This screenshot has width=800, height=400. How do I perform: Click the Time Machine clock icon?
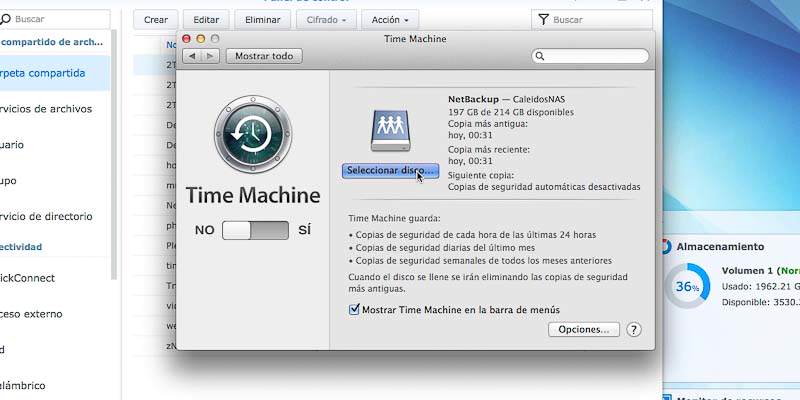[x=253, y=134]
